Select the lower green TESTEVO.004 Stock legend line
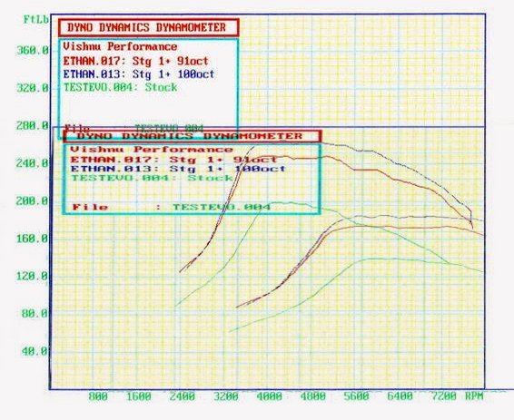 tap(152, 178)
